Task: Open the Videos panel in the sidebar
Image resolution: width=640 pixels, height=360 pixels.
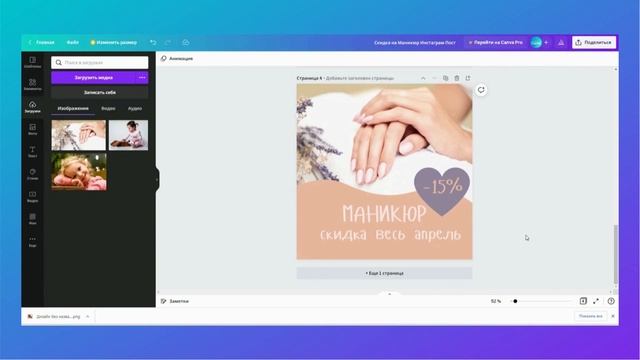Action: point(33,197)
